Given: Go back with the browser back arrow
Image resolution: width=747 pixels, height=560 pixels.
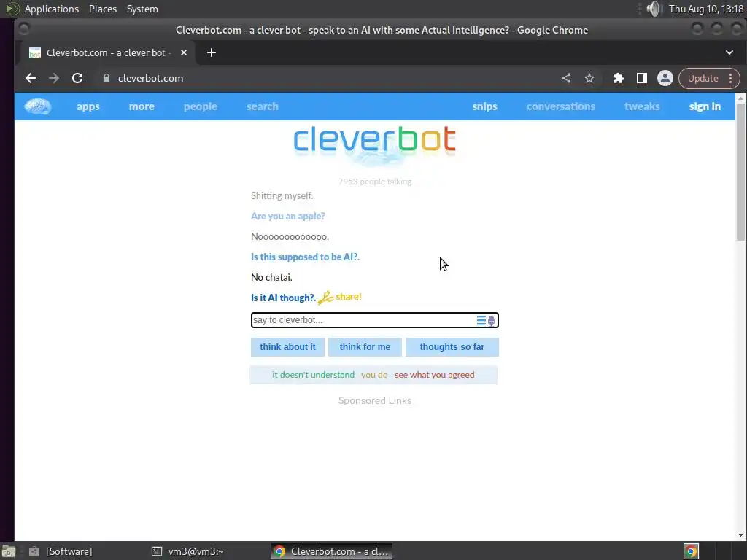Looking at the screenshot, I should [31, 78].
